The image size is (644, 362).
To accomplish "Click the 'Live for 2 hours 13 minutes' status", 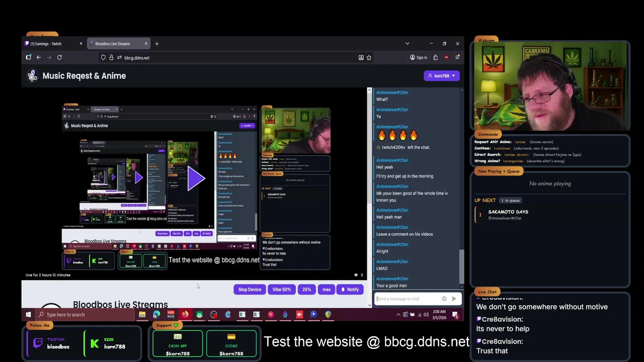I will (48, 275).
